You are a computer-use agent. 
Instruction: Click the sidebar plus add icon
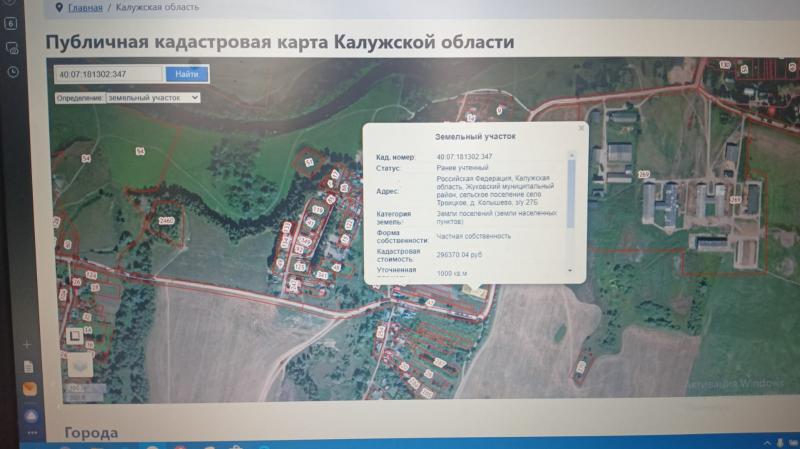click(x=28, y=345)
